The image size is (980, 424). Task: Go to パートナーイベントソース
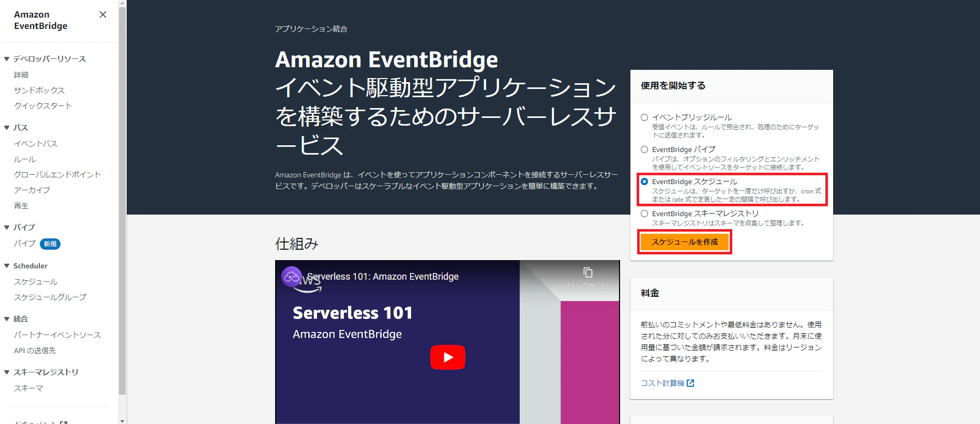click(x=57, y=335)
